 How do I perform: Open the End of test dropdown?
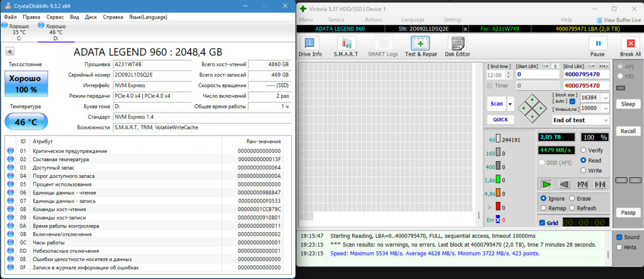coord(605,120)
